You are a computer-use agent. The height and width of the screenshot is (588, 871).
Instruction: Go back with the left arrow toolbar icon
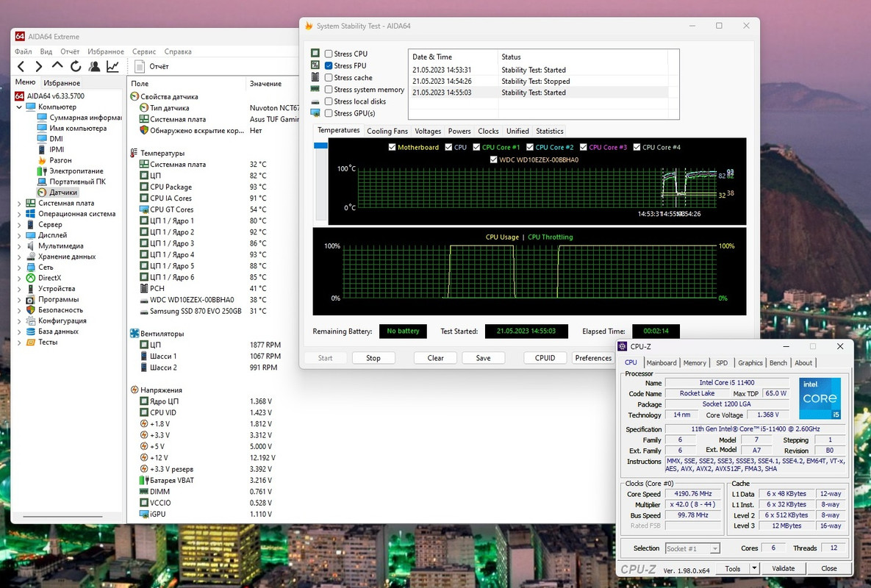coord(21,67)
